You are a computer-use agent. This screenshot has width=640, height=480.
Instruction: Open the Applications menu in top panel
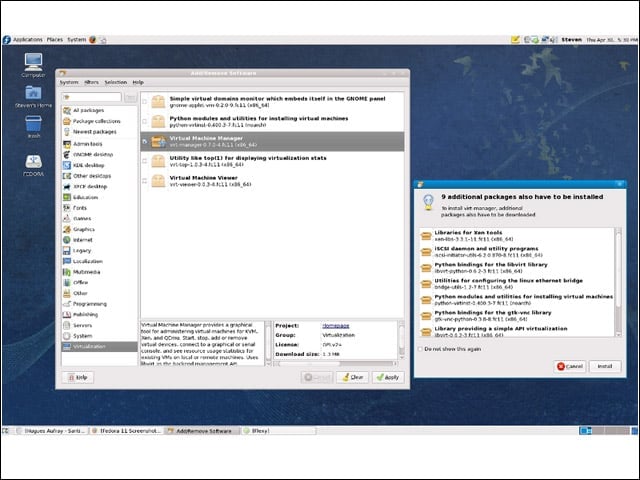(27, 40)
